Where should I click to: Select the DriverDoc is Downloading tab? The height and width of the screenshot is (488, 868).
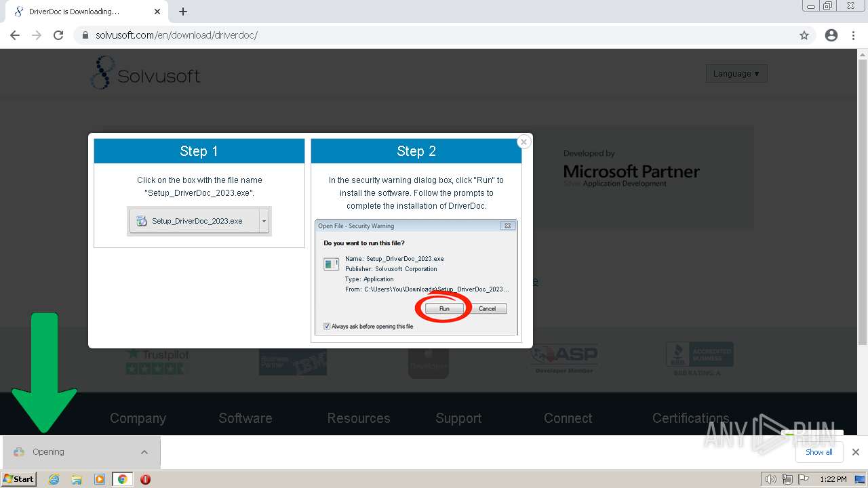pyautogui.click(x=87, y=12)
